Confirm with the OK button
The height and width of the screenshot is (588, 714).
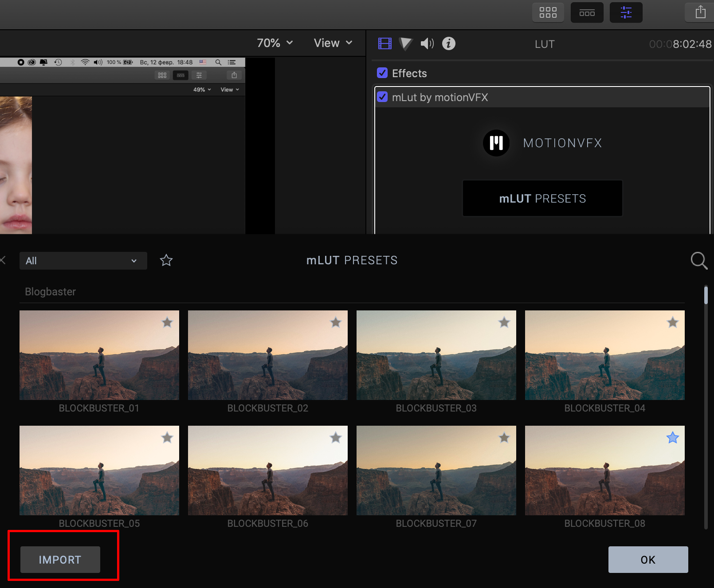648,560
